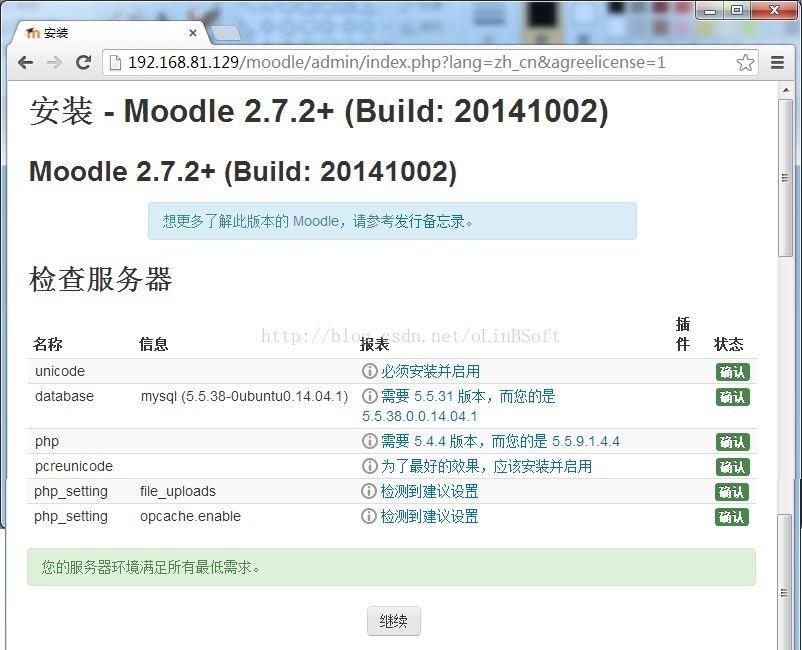Click 确认 status badge for php
The height and width of the screenshot is (650, 802).
tap(732, 442)
